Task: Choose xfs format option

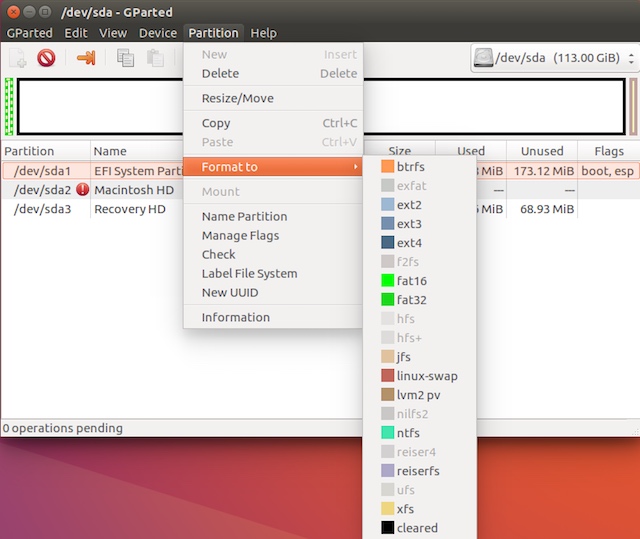Action: (419, 509)
